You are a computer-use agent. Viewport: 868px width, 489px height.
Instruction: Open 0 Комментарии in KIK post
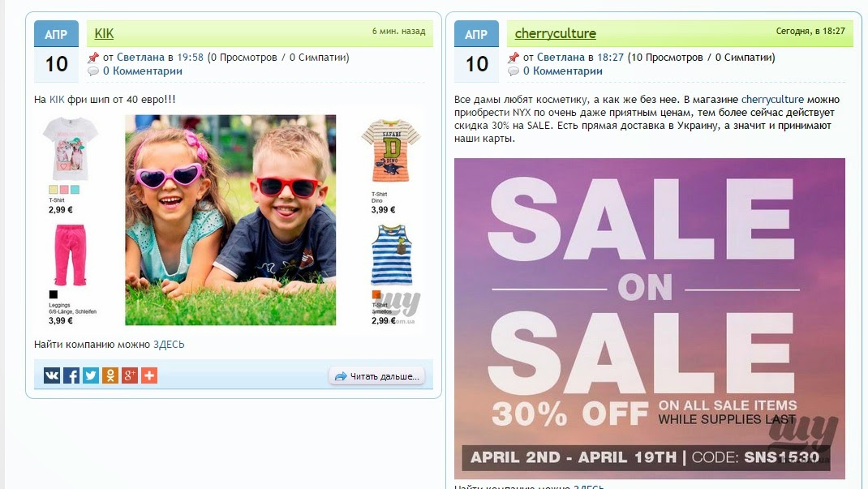142,71
